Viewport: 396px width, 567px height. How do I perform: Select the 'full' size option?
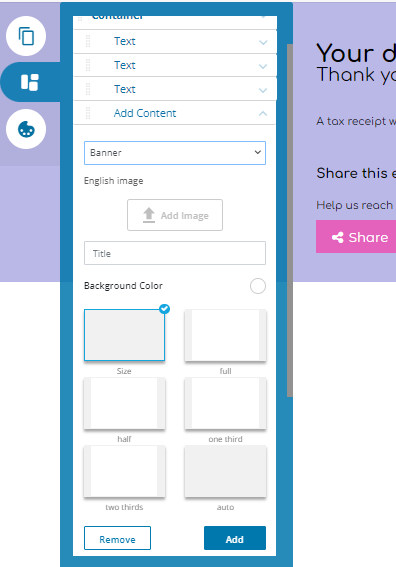point(225,335)
